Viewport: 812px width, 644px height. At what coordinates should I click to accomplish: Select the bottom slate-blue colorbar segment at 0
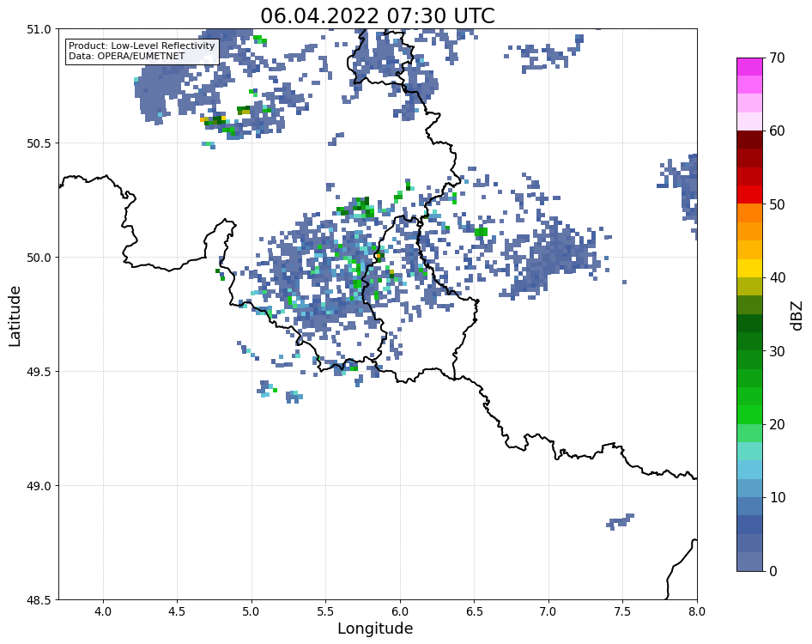[749, 562]
